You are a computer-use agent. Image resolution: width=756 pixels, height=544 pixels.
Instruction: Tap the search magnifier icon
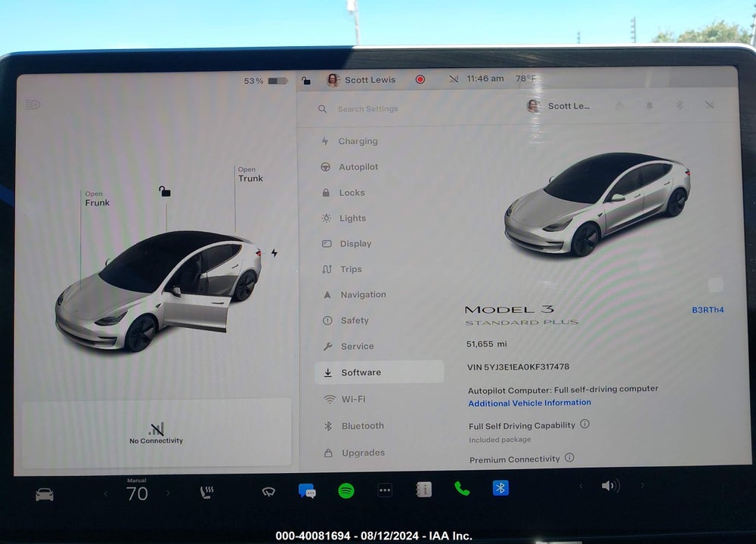coord(323,110)
